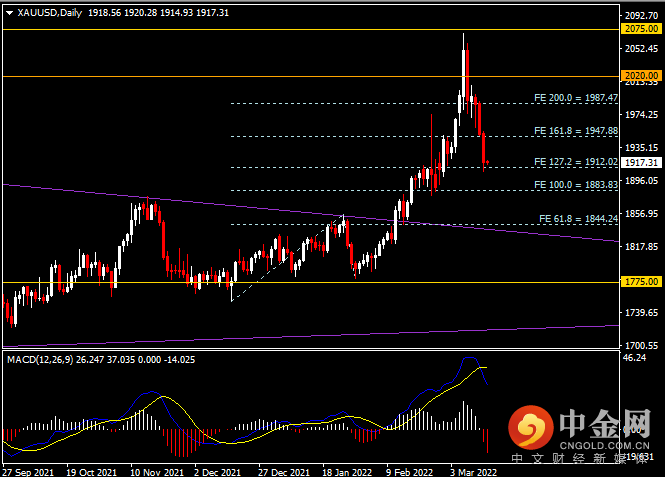Click the FE 100.0 = 1883.83 label
The image size is (665, 477).
[x=576, y=185]
